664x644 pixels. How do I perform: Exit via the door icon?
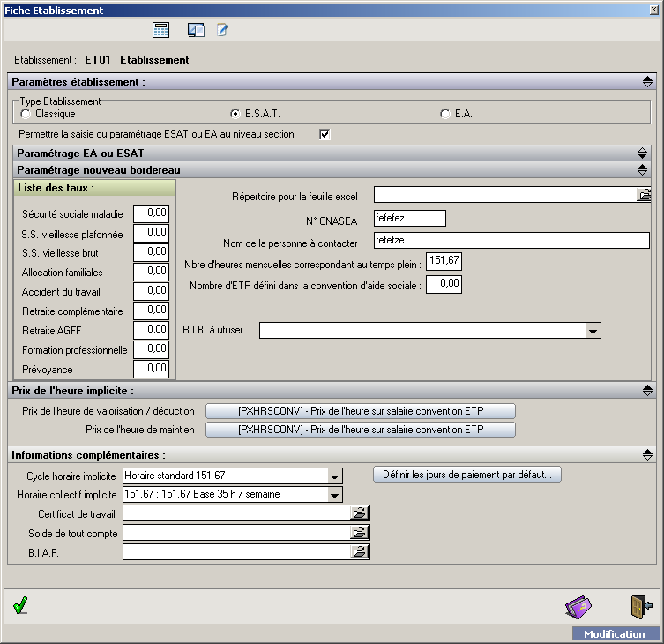coord(640,607)
